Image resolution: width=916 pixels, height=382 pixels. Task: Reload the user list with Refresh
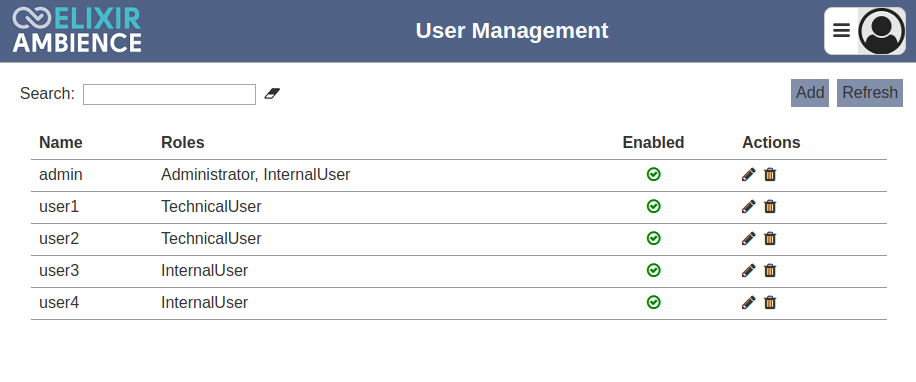click(x=870, y=93)
